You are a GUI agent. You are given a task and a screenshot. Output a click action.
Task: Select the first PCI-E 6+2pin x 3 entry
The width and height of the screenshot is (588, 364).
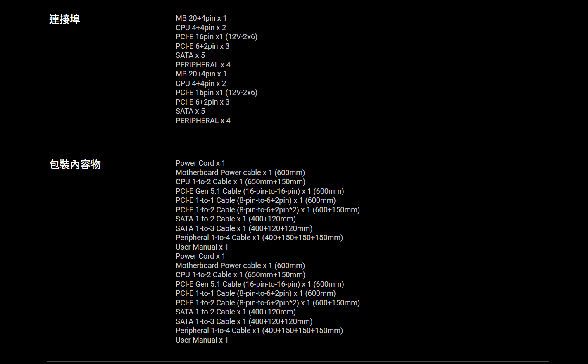202,46
